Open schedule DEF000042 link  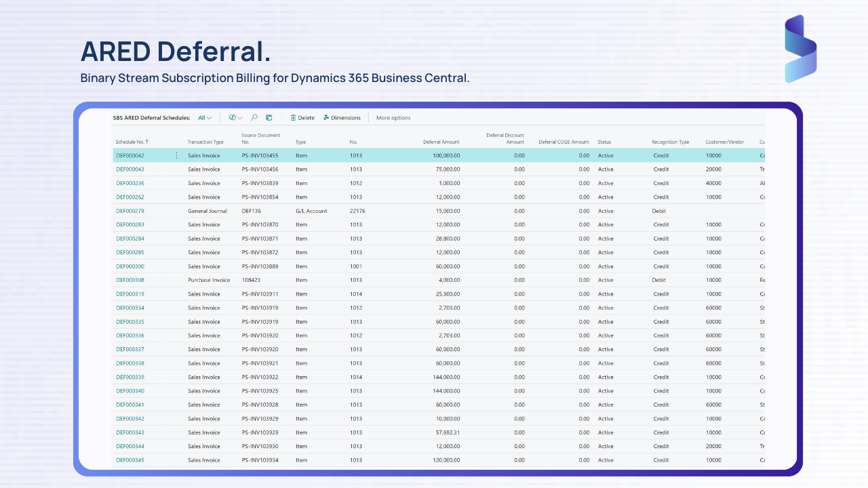[130, 156]
